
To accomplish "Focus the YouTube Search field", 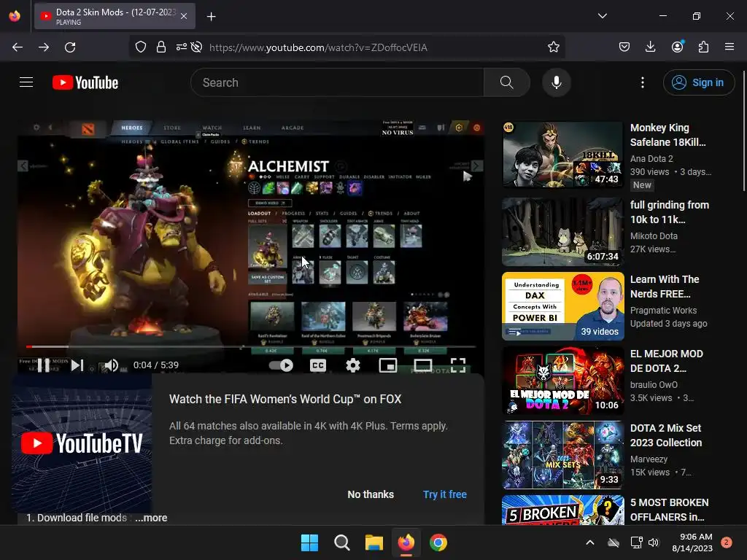I will pos(337,82).
